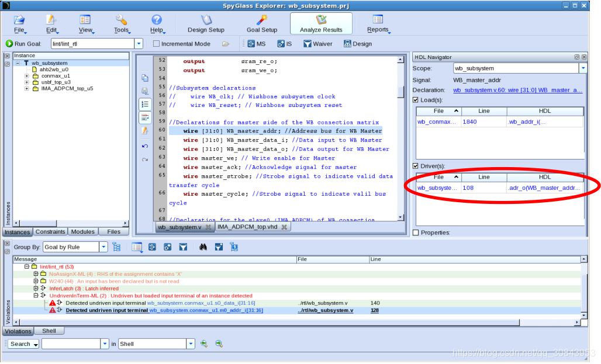
Task: Open the File menu
Action: (19, 24)
